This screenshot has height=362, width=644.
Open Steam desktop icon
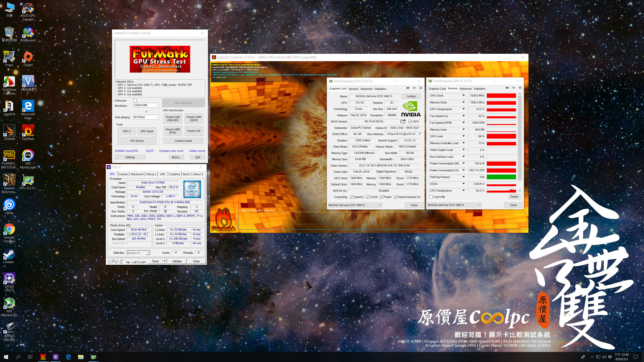(x=9, y=256)
